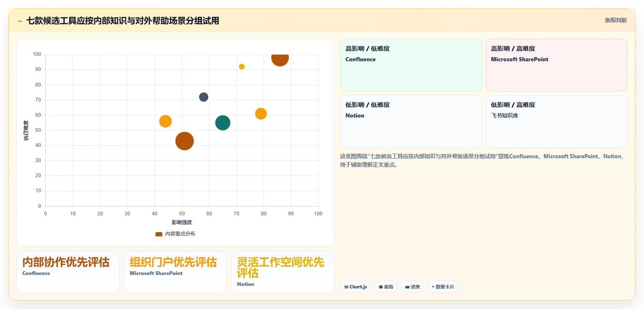Open the 低影响 / 高难度 飞书知识库 card

pyautogui.click(x=556, y=121)
